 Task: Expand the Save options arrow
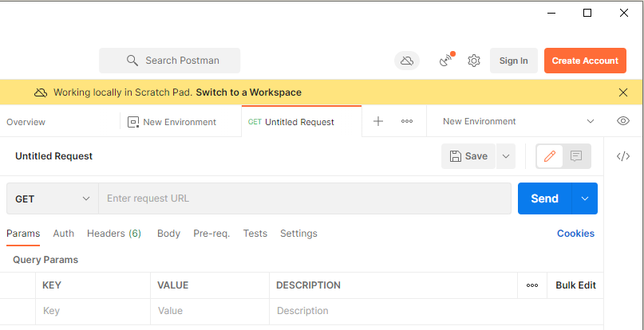pyautogui.click(x=506, y=156)
